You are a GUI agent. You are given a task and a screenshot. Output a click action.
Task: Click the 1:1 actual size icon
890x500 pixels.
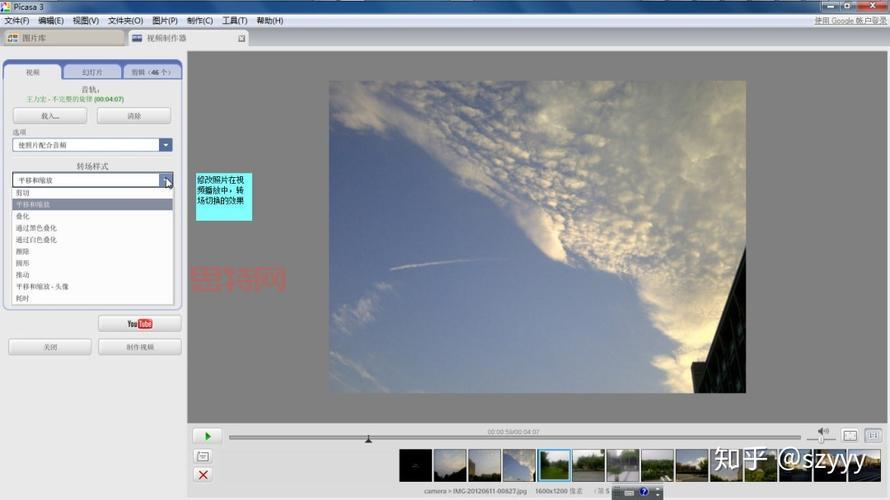pos(873,436)
